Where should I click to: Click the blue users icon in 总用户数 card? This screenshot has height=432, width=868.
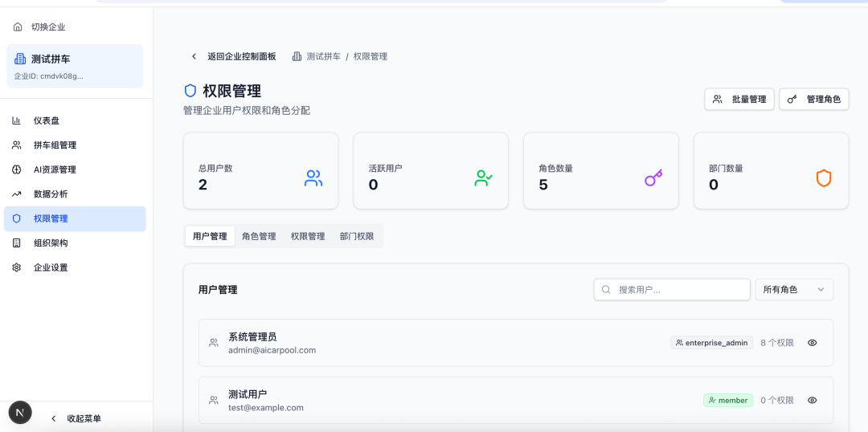point(313,178)
